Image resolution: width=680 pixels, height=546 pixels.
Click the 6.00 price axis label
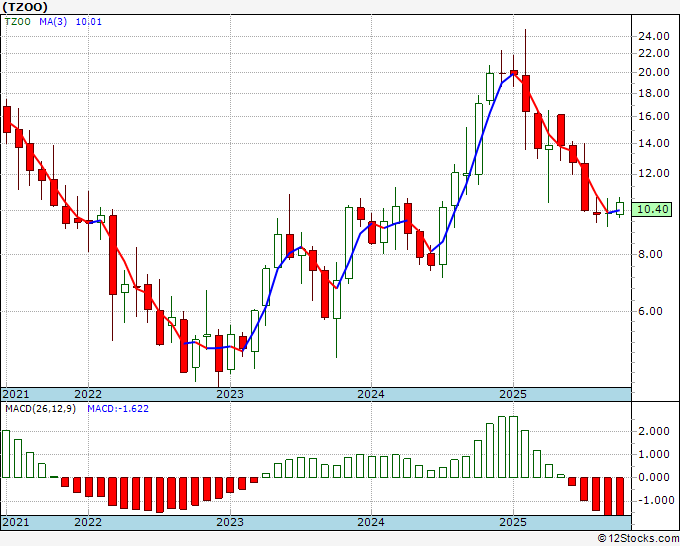[x=652, y=311]
